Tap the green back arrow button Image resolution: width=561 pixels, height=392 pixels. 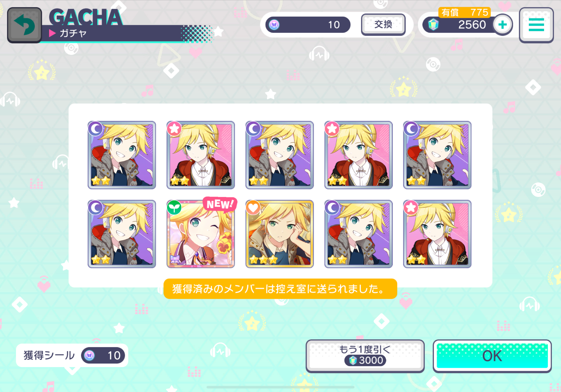(25, 25)
